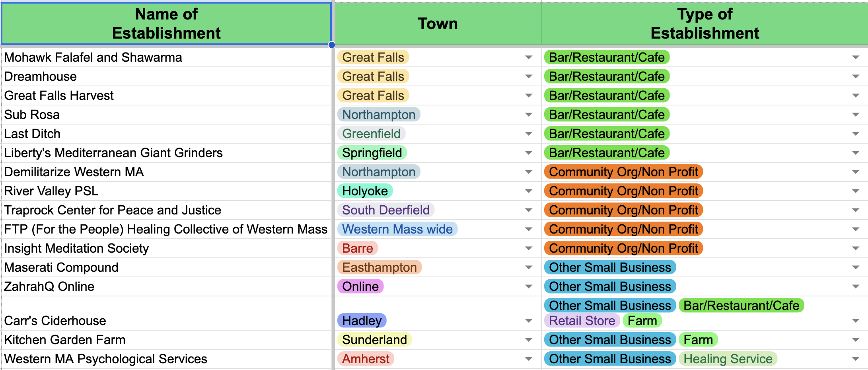Viewport: 868px width, 370px height.
Task: Open Town dropdown for Kitchen Garden Farm
Action: [529, 340]
